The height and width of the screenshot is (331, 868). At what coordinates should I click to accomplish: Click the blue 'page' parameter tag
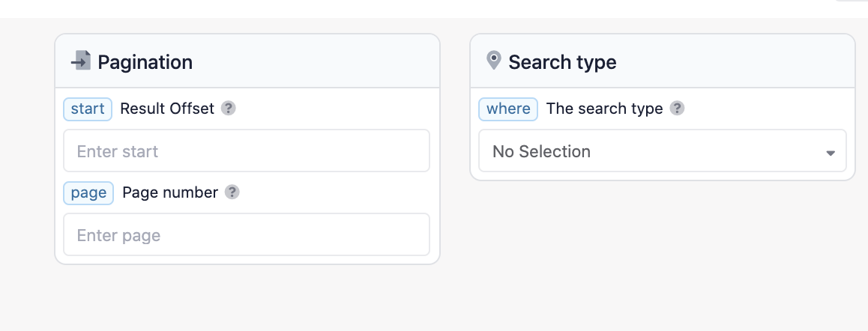click(88, 192)
